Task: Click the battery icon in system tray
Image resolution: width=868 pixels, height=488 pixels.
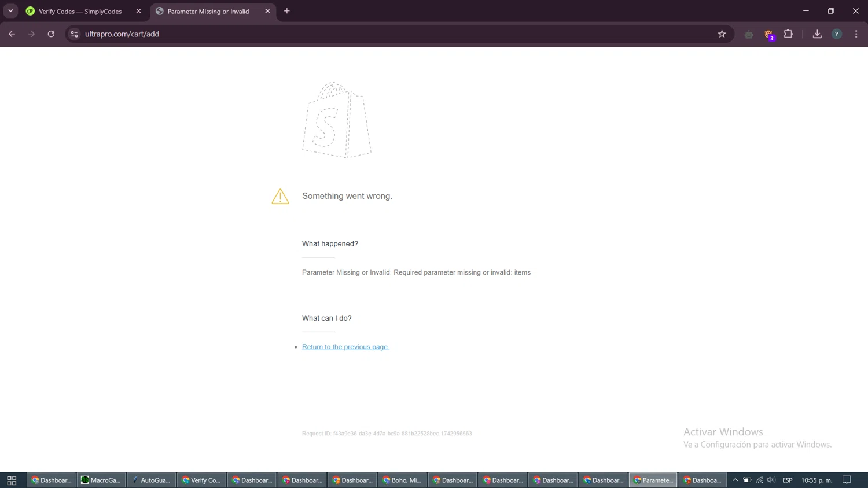Action: pyautogui.click(x=747, y=480)
